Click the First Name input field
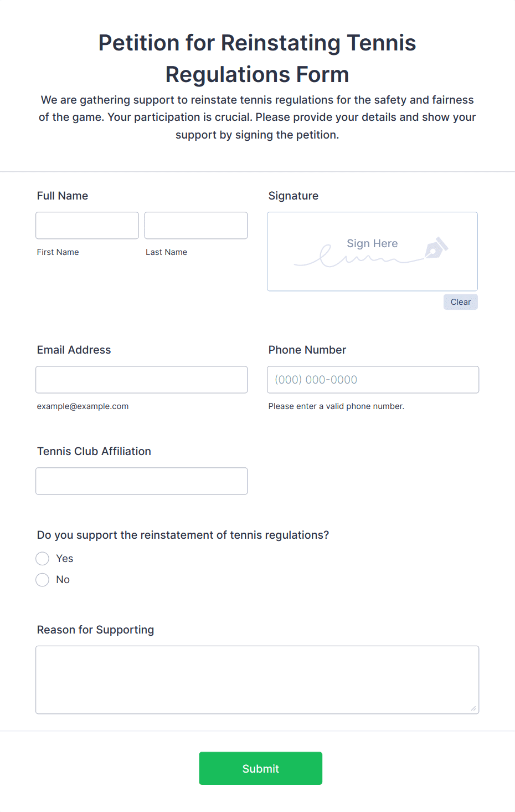Viewport: 515px width, 812px height. 87,226
